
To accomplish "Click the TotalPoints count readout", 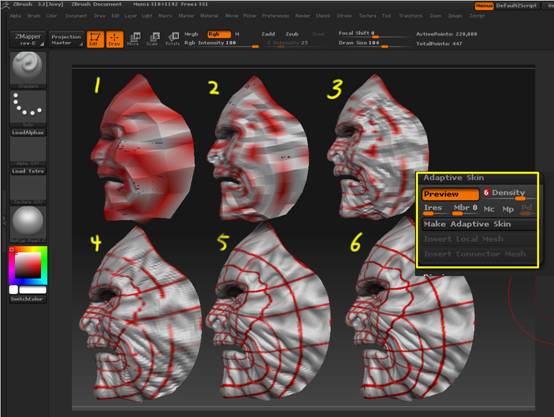I will 439,44.
